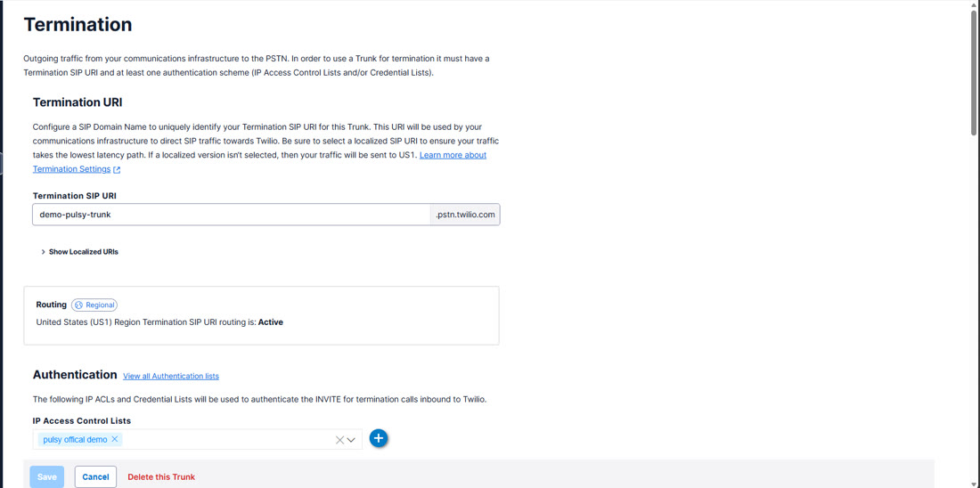The image size is (980, 488).
Task: Click the IP Access Control Lists label
Action: pos(82,421)
